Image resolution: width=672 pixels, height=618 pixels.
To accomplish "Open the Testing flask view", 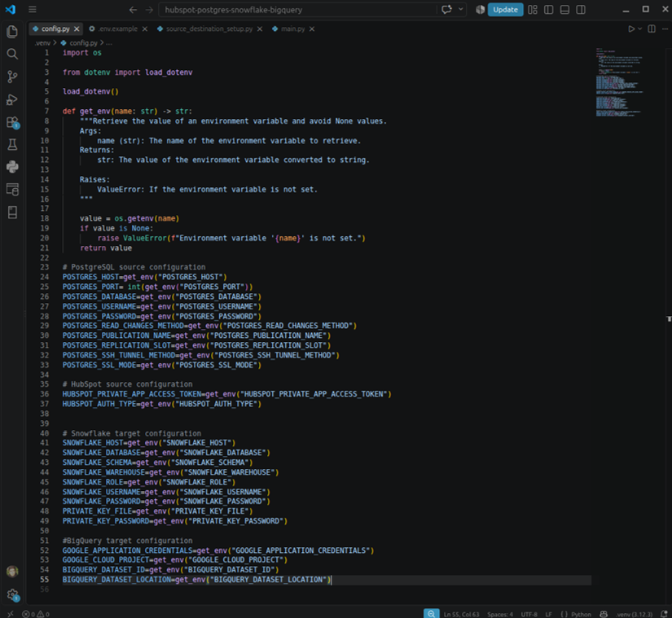I will coord(12,145).
